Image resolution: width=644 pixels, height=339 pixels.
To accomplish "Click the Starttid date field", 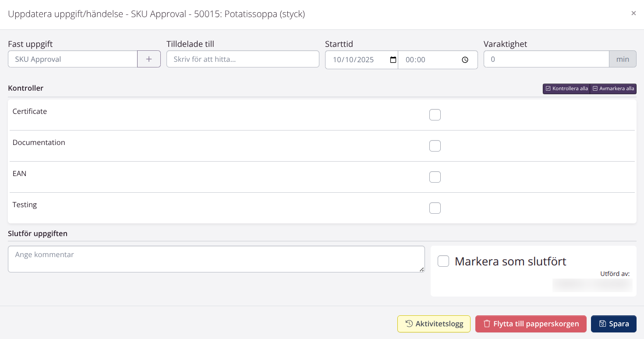I will [x=353, y=60].
